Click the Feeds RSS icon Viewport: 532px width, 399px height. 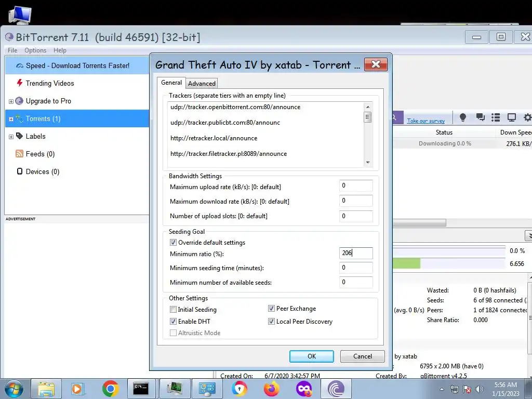pos(19,154)
